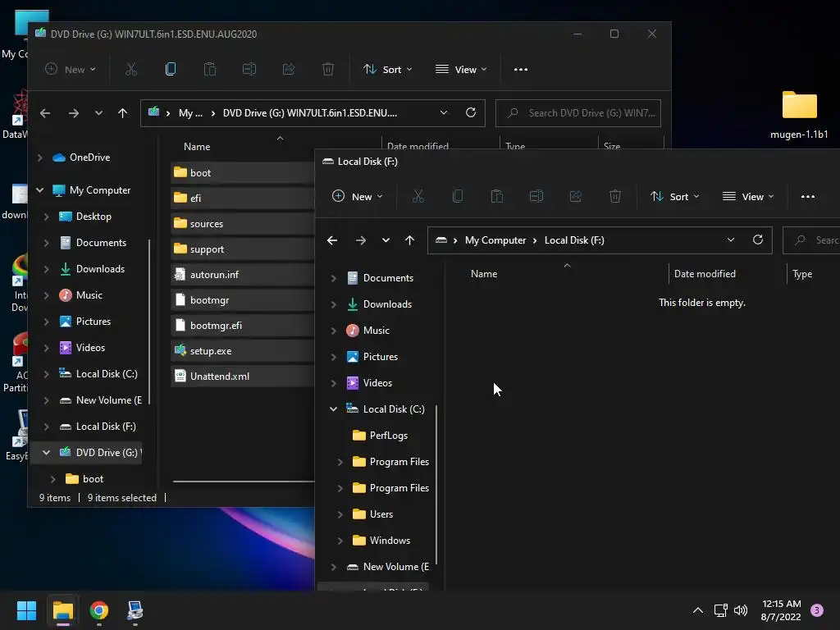840x630 pixels.
Task: Click clock and date in taskbar
Action: [781, 610]
